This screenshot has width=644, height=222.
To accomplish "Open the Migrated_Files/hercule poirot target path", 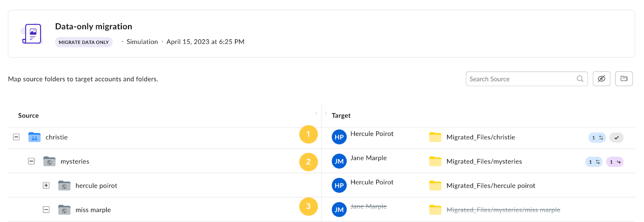I will [x=491, y=185].
